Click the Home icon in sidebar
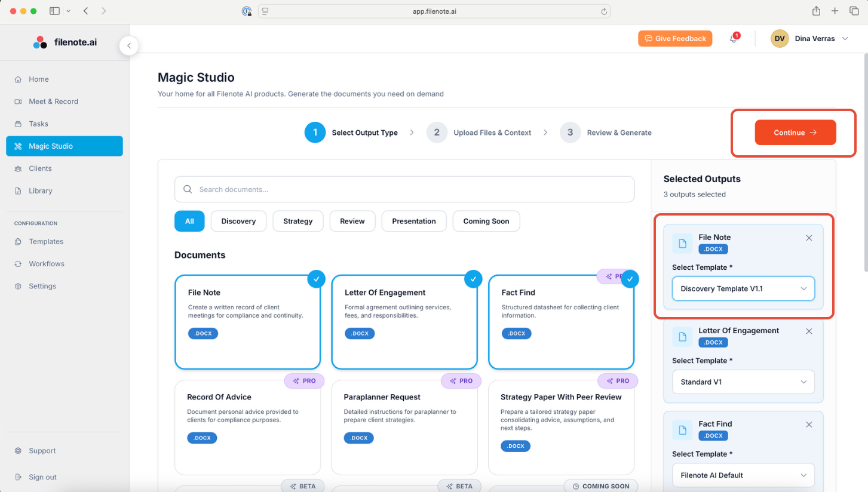This screenshot has height=492, width=868. (x=18, y=79)
